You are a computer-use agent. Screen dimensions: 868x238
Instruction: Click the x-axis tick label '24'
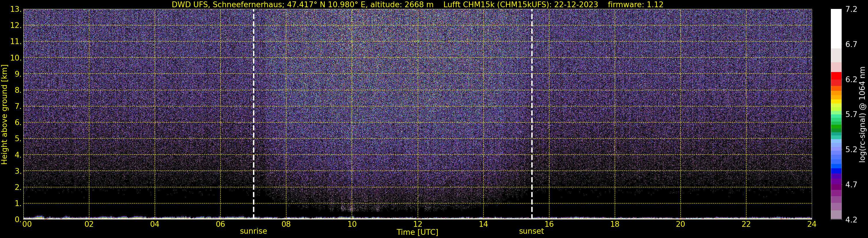click(812, 224)
